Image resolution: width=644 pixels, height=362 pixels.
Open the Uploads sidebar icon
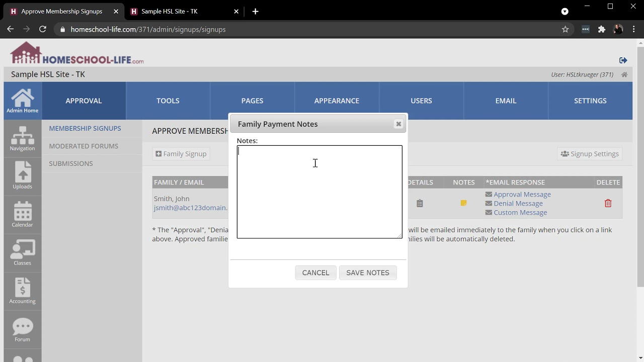(x=22, y=176)
